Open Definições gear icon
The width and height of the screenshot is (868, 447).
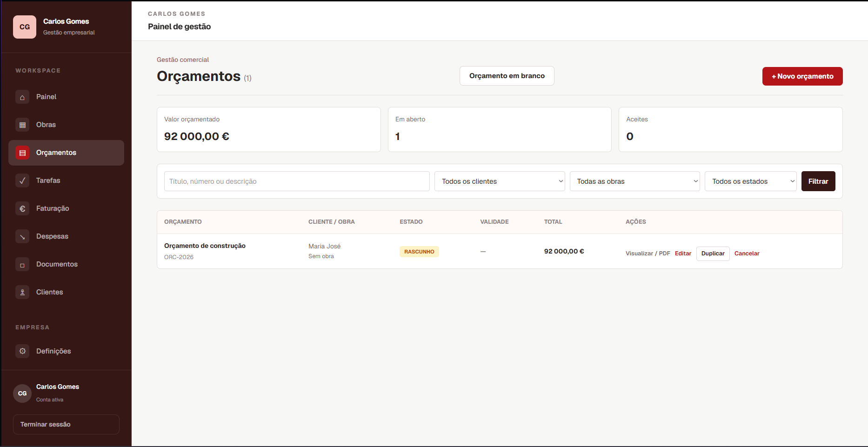(22, 351)
